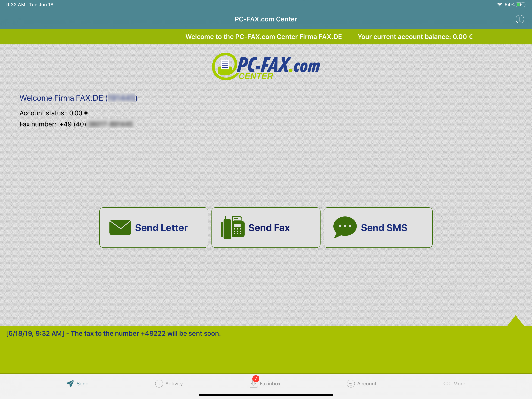
Task: Click the home indicator bar
Action: 266,395
